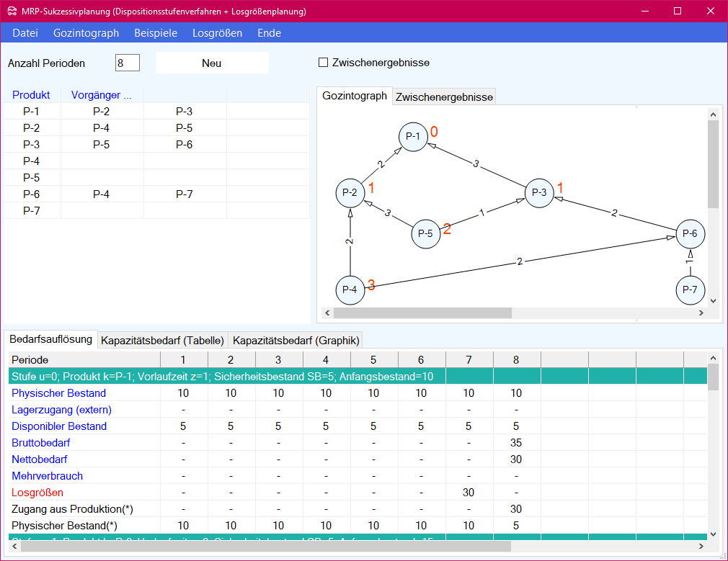Switch to Kapazitätsbedarf (Tabelle) tab
The height and width of the screenshot is (561, 728).
tap(163, 341)
